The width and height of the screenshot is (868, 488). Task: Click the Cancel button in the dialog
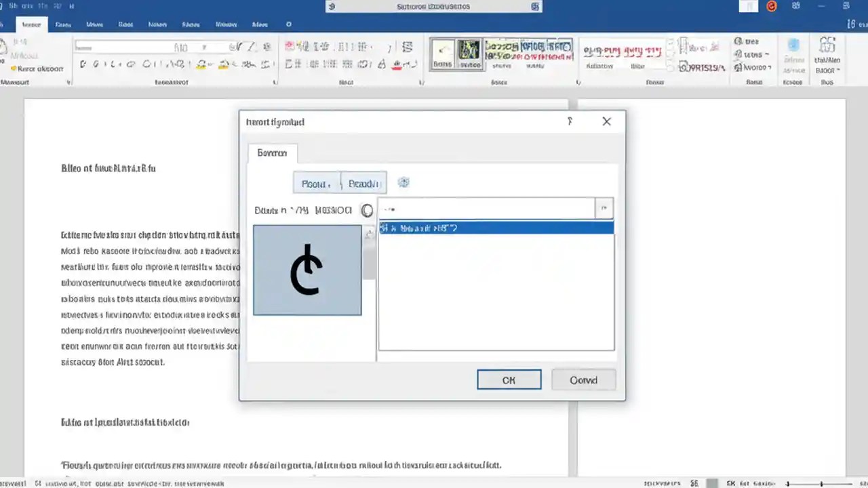coord(583,380)
